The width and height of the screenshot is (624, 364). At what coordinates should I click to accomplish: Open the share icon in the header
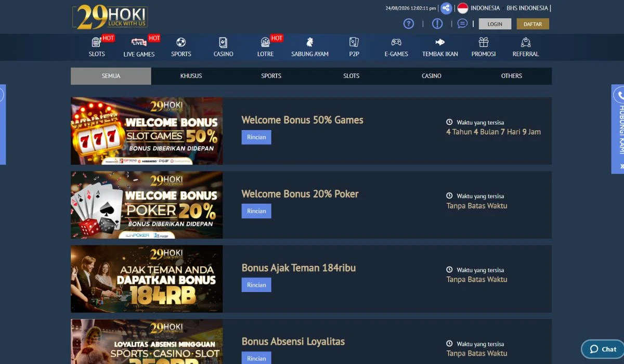tap(446, 8)
